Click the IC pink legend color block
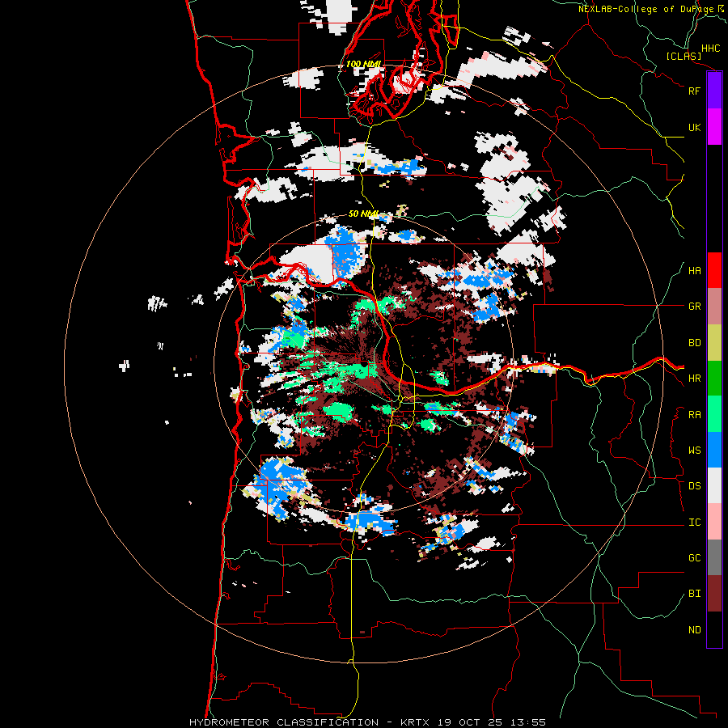Viewport: 728px width, 728px height. click(714, 522)
